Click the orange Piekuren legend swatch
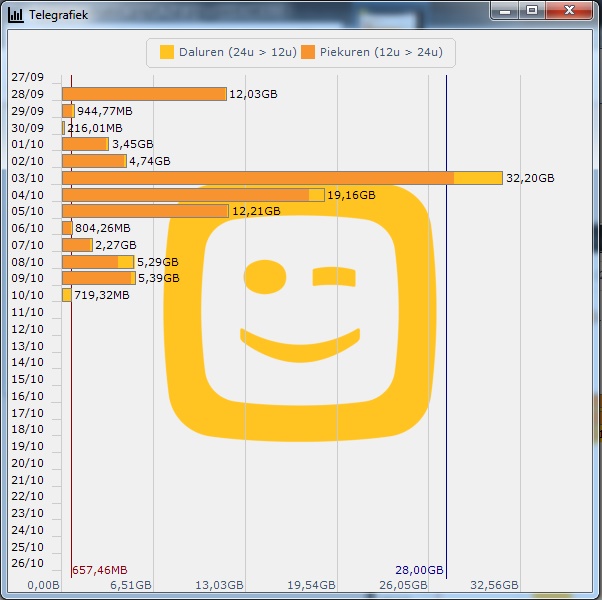The width and height of the screenshot is (602, 600). click(308, 52)
